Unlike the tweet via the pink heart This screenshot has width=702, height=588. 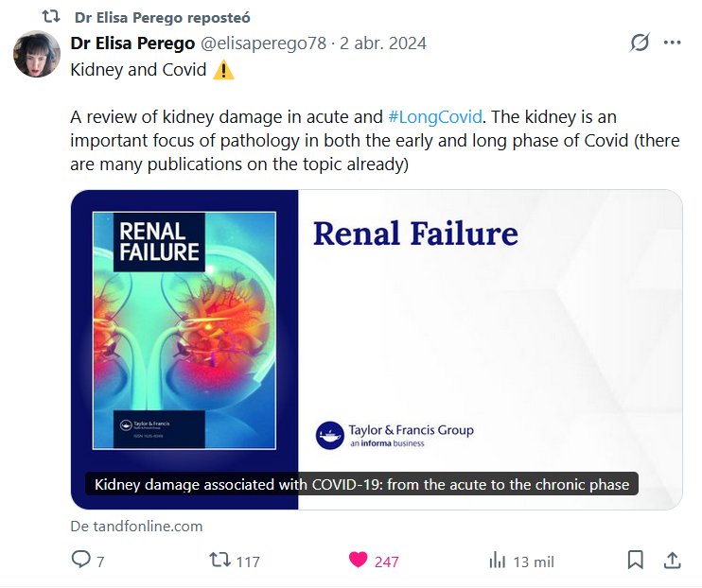tap(358, 560)
